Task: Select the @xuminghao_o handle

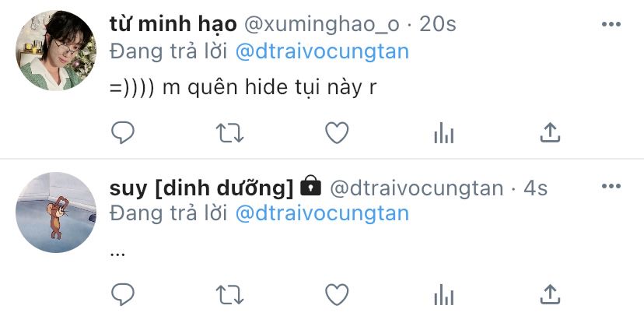Action: pyautogui.click(x=322, y=26)
